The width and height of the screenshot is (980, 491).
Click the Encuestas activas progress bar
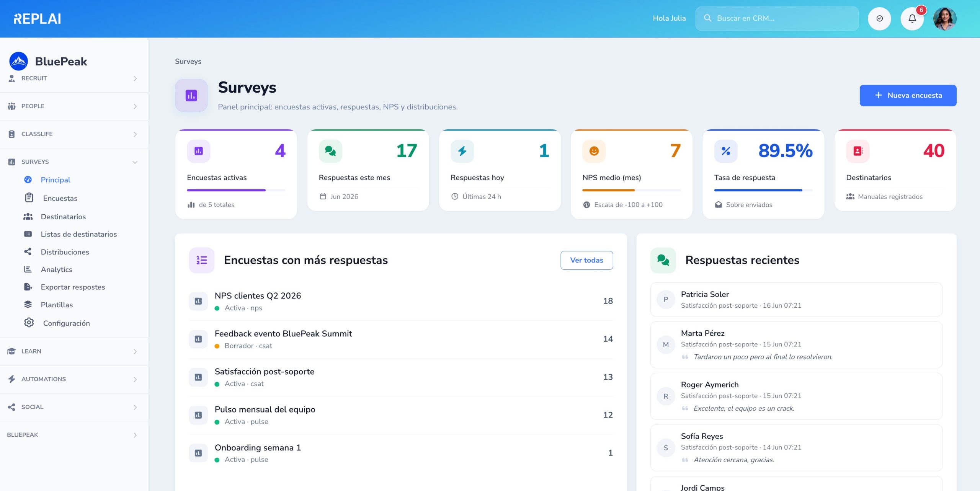tap(236, 190)
